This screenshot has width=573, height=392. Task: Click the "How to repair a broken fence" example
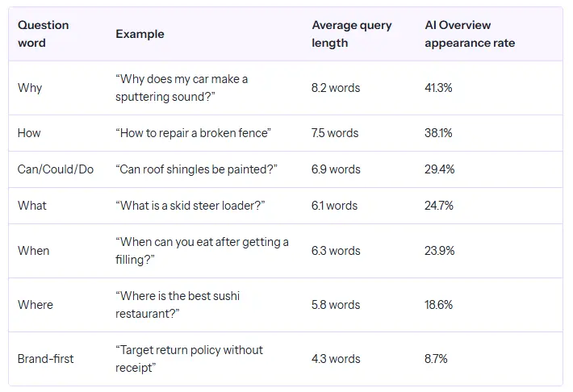tap(193, 133)
